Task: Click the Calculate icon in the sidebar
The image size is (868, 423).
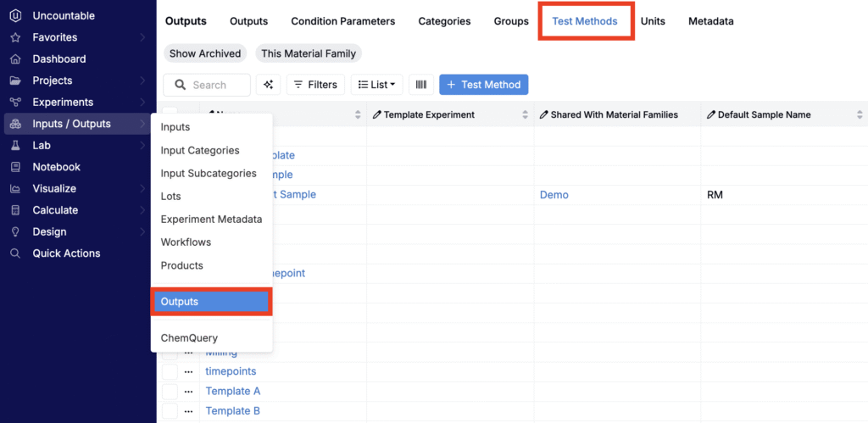Action: (14, 210)
